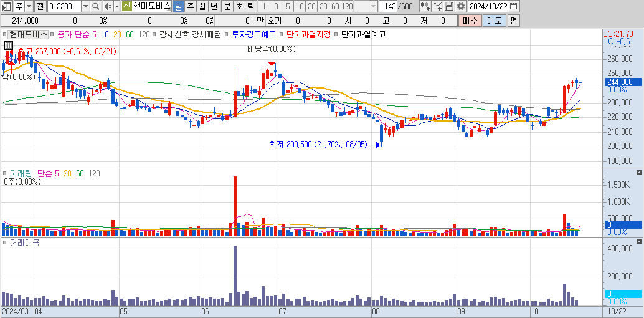Click the 배당락 ex-dividend marker label
This screenshot has height=318, width=644.
[x=271, y=49]
